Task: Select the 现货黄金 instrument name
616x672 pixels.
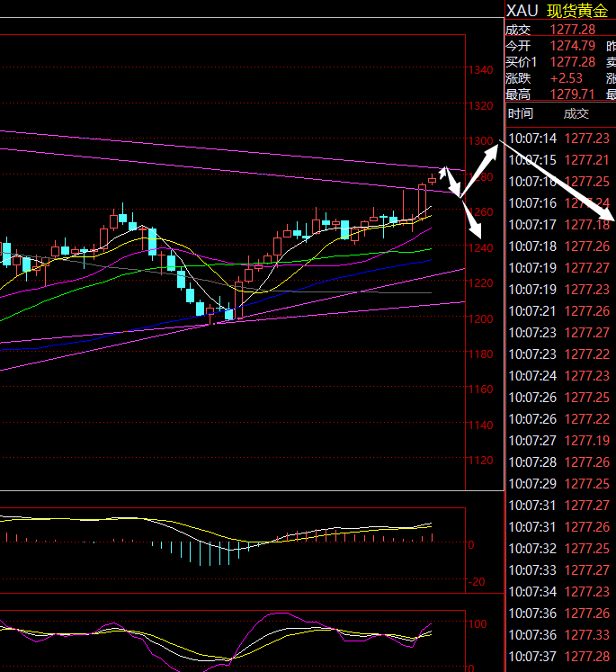Action: pos(577,11)
